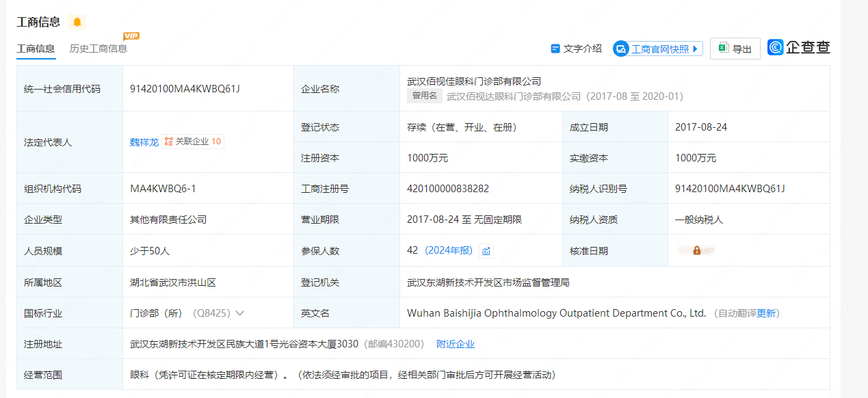Click the 企业名称 label cell

(347, 89)
